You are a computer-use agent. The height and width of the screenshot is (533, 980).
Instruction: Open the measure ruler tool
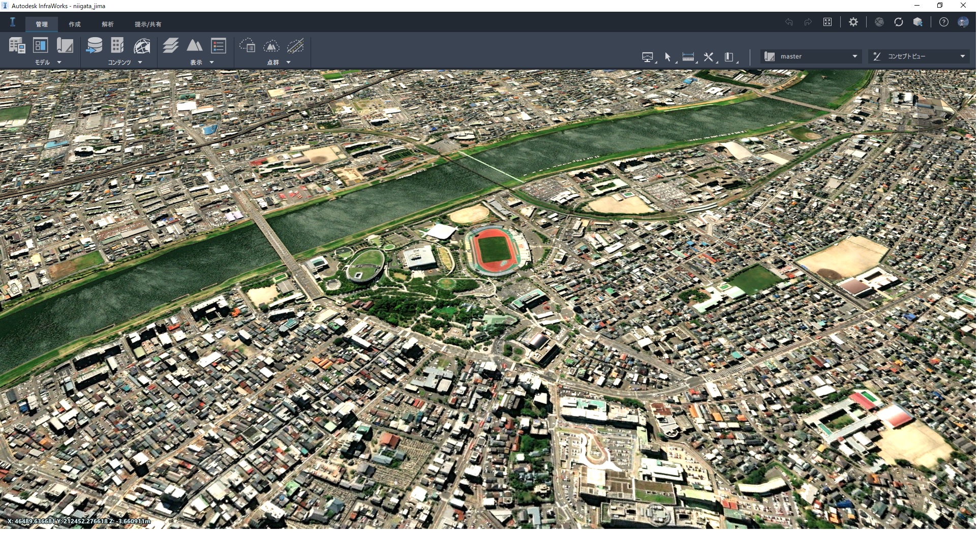(x=688, y=57)
